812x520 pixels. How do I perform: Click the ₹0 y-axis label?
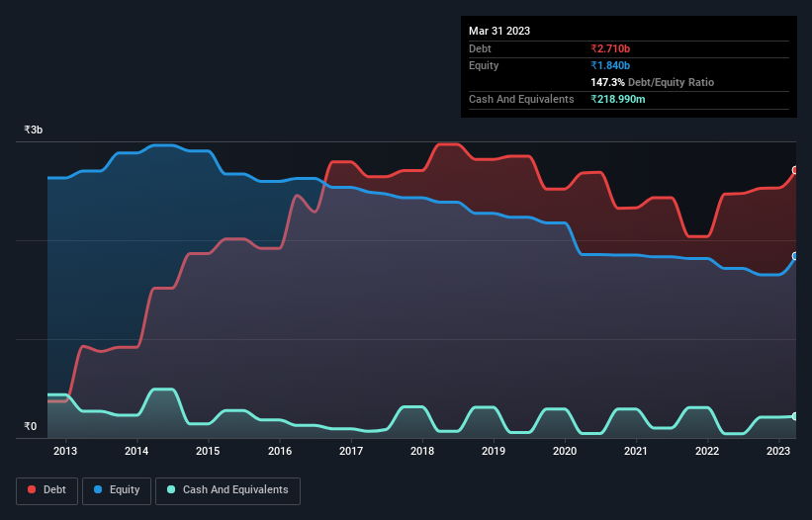point(31,426)
